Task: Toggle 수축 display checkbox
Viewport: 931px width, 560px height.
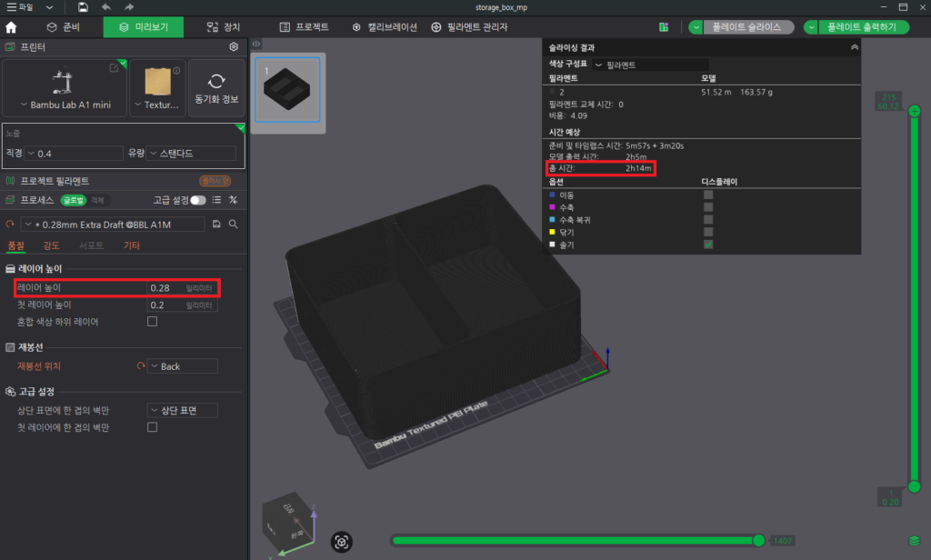Action: tap(708, 207)
